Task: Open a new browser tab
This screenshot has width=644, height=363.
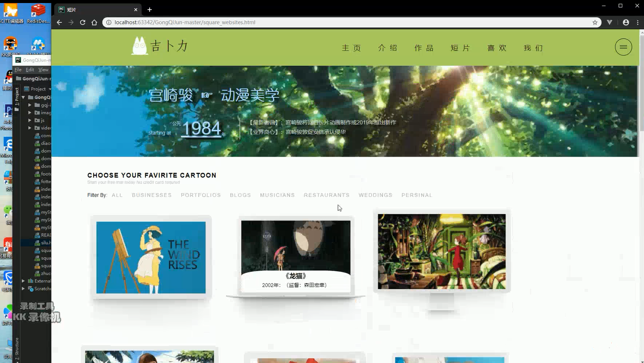Action: coord(150,10)
